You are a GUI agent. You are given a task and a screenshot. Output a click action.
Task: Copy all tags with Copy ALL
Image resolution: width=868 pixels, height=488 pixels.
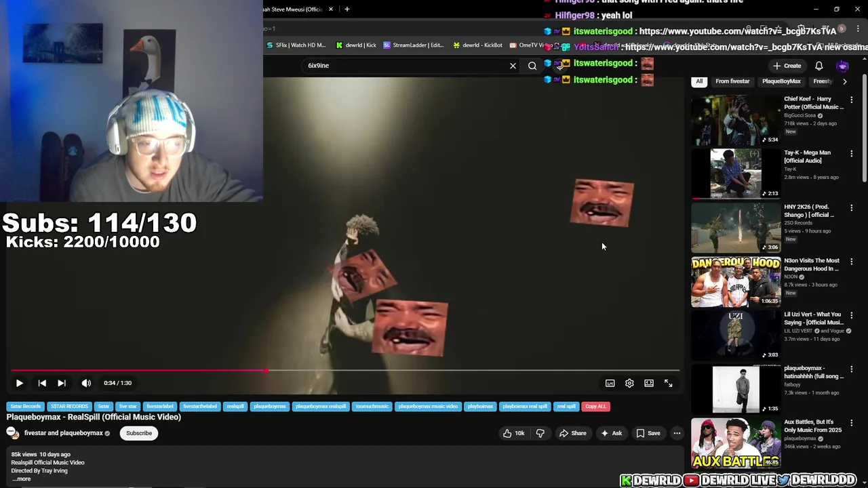tap(595, 406)
